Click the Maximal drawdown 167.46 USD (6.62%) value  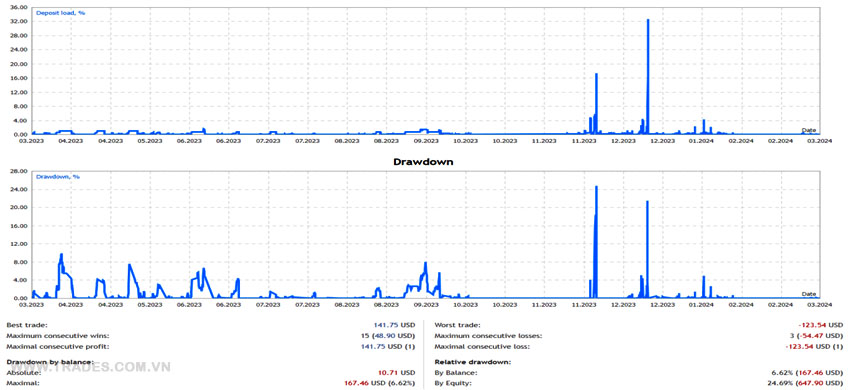[x=380, y=383]
